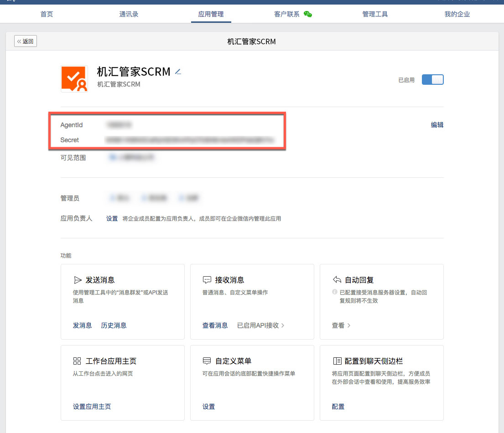Click the 自动回复 reply arrow icon
The image size is (504, 433).
(337, 279)
